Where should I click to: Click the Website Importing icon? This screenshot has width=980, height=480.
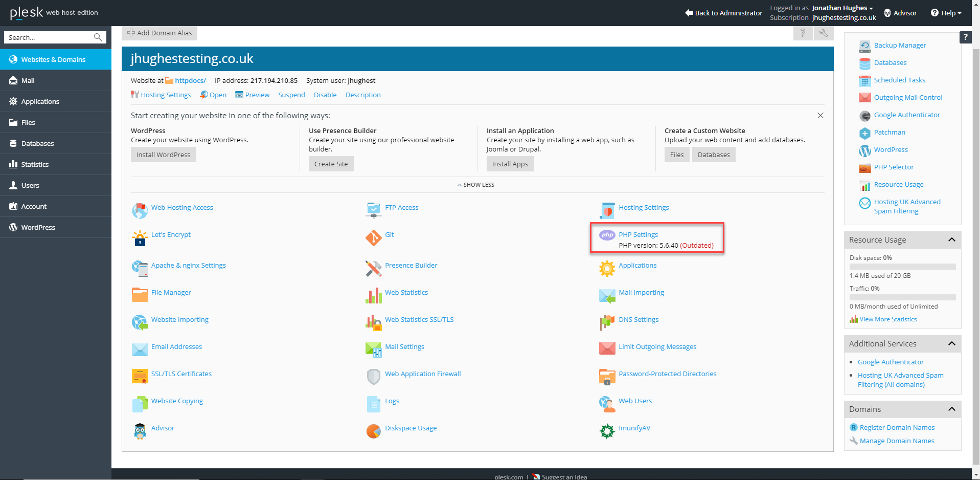tap(140, 322)
